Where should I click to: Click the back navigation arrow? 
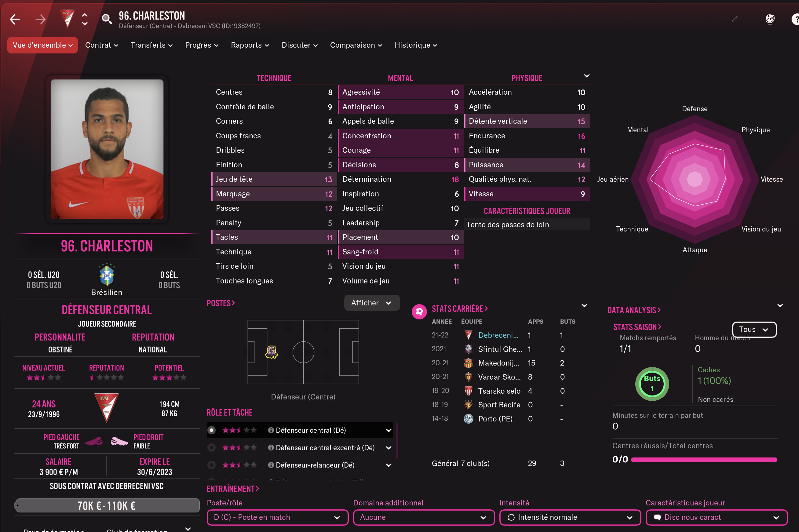15,19
